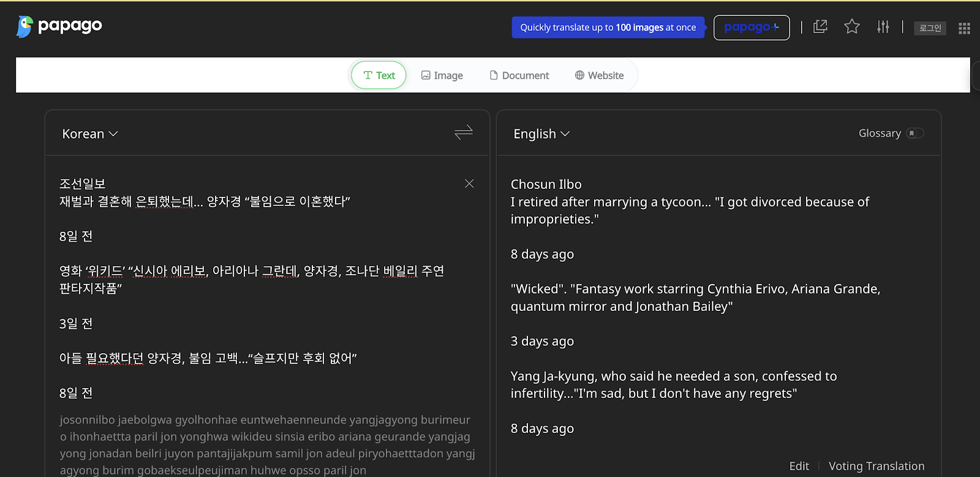The height and width of the screenshot is (477, 980).
Task: Click translated line '3 days ago'
Action: [542, 341]
